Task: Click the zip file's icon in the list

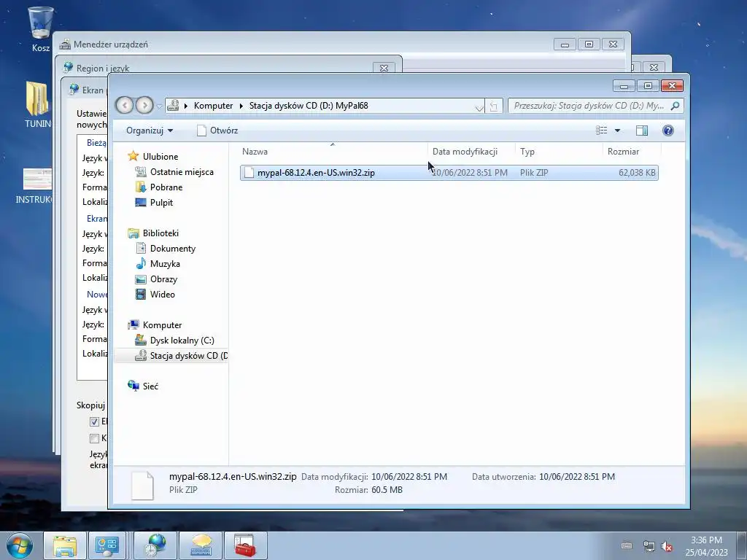Action: [248, 173]
